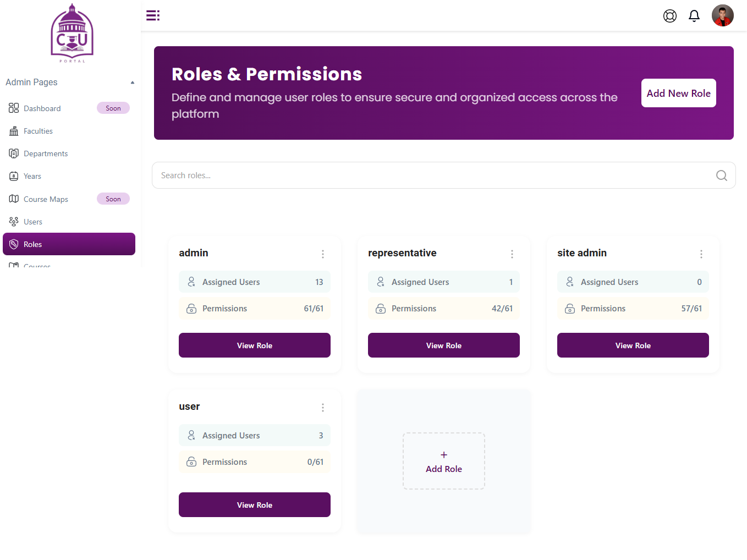Toggle the sidebar hamburger menu icon

pos(153,15)
